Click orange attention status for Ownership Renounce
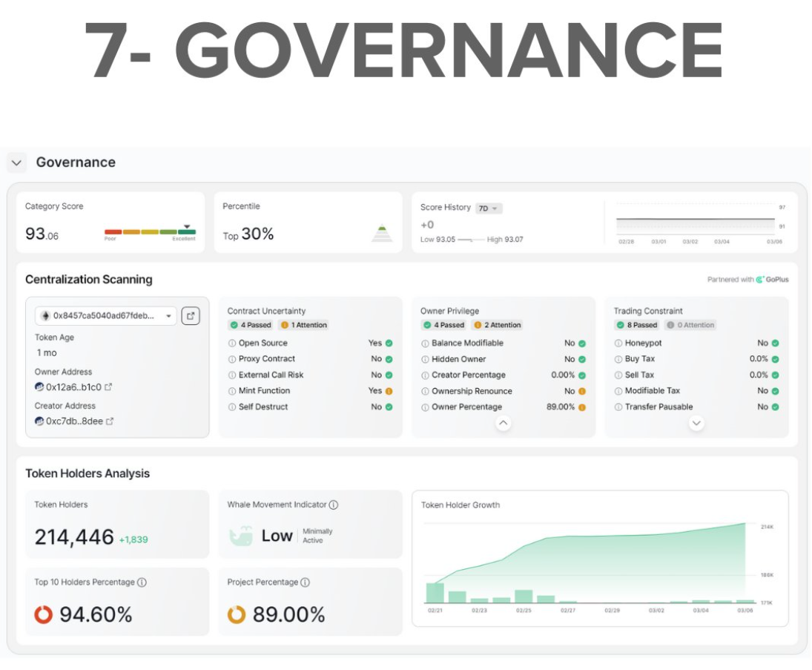The width and height of the screenshot is (812, 670). [x=582, y=391]
